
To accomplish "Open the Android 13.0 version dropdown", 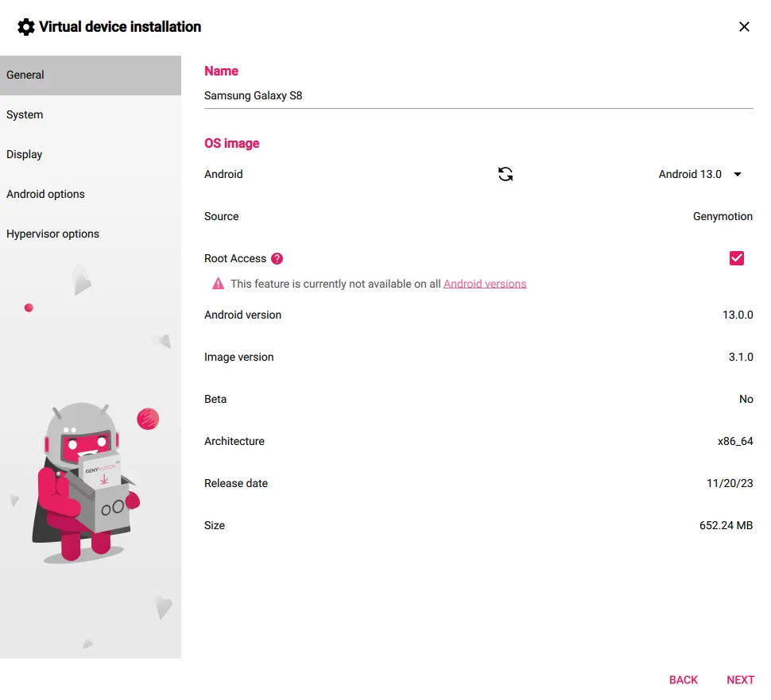I will (699, 174).
